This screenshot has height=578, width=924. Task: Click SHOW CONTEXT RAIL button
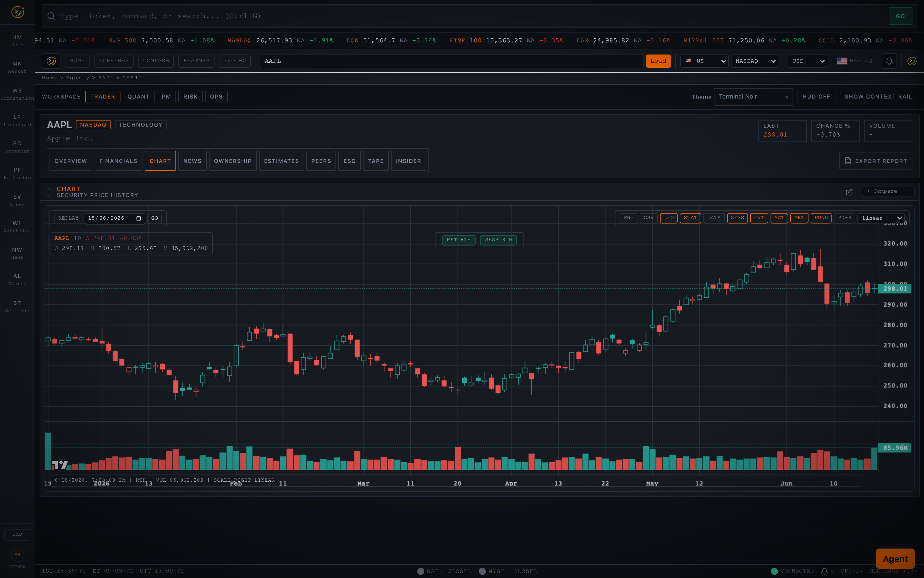[878, 97]
